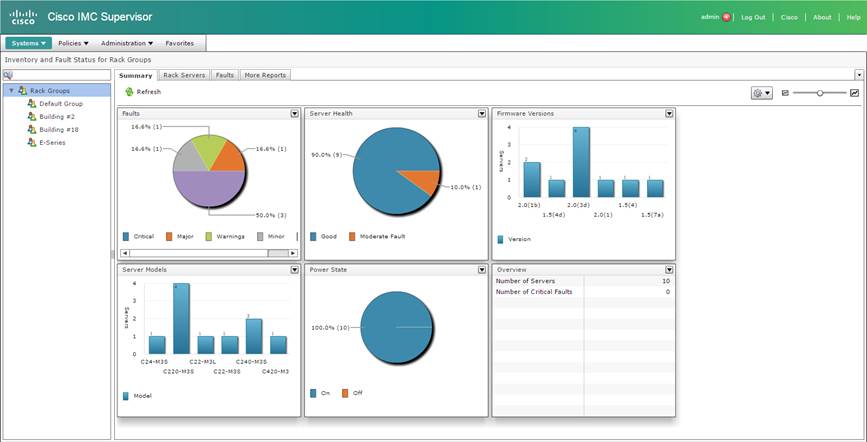Click the 2.0(3d) firmware bar

[x=581, y=162]
